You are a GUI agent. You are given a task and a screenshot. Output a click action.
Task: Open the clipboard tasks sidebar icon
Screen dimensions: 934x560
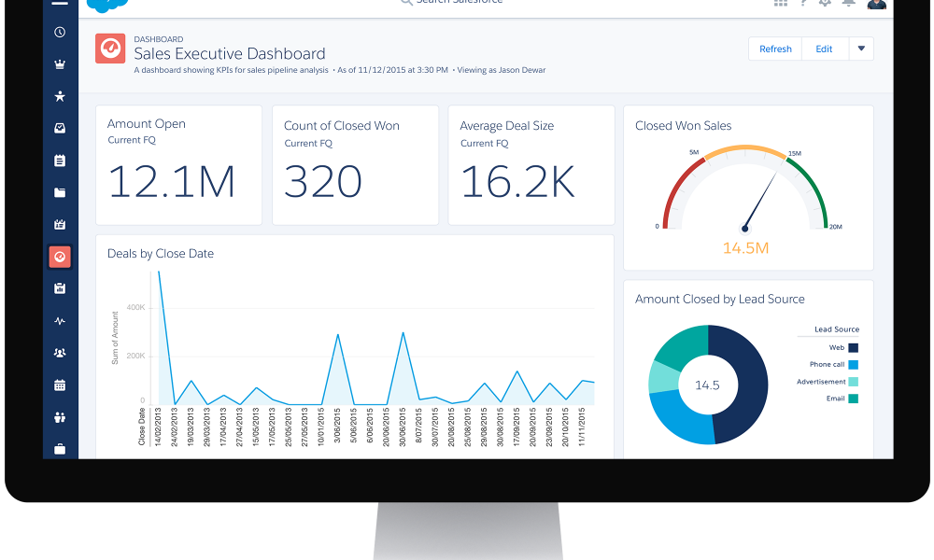pyautogui.click(x=60, y=161)
